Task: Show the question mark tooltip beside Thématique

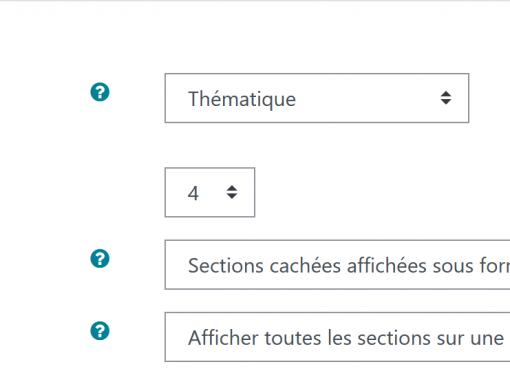Action: click(100, 92)
